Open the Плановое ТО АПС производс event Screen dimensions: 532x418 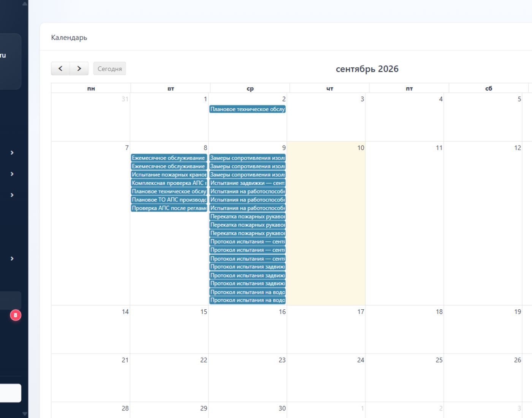point(169,200)
